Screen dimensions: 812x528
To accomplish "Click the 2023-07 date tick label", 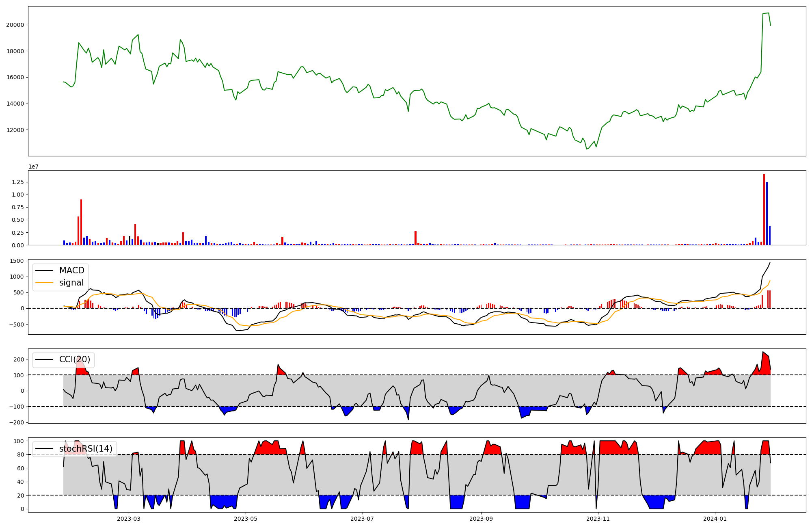I will point(362,519).
